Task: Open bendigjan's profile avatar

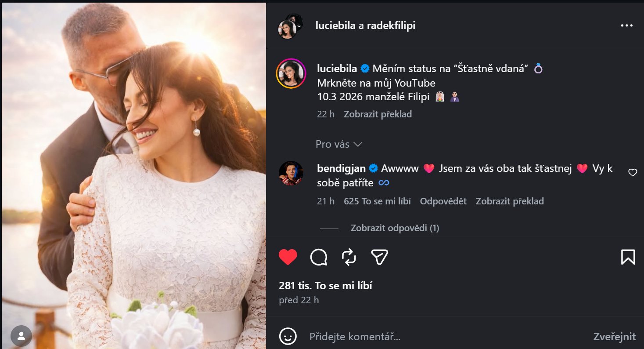Action: [x=291, y=173]
